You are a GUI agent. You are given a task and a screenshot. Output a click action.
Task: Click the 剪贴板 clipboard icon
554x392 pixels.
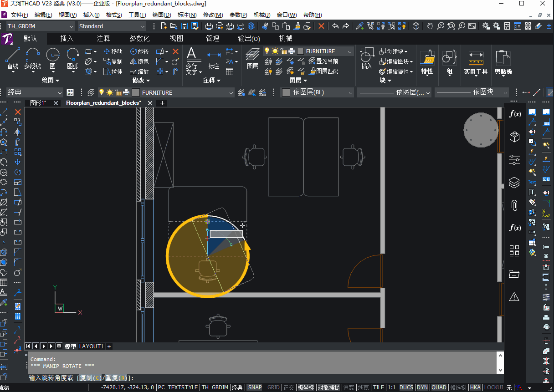click(x=503, y=62)
